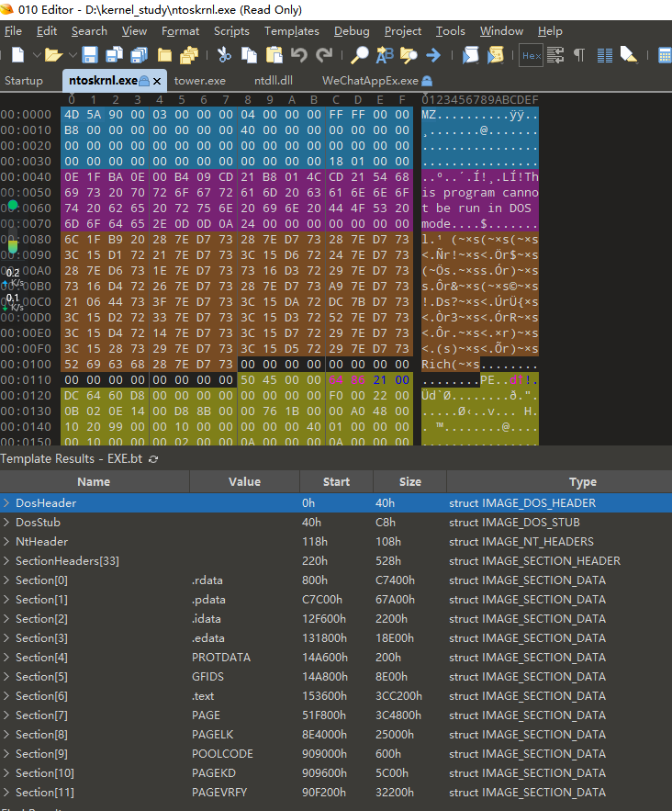Open the New file dropdown arrow
The width and height of the screenshot is (672, 811).
pyautogui.click(x=37, y=55)
